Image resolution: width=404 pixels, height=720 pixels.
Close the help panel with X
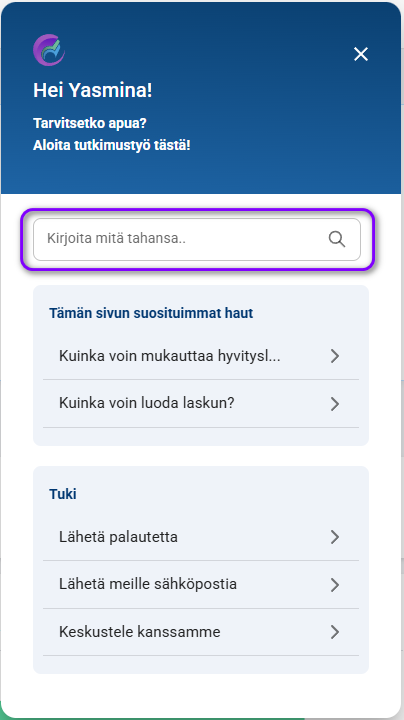pos(361,54)
